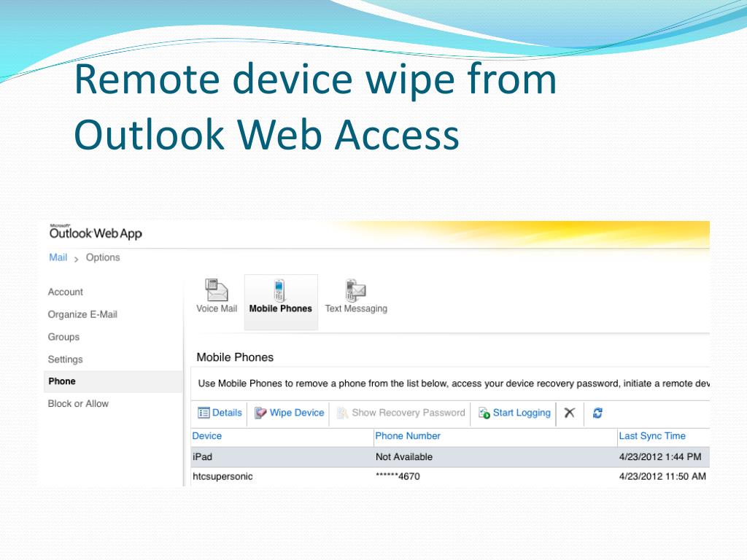
Task: Delete selected phone with X icon
Action: [x=569, y=413]
